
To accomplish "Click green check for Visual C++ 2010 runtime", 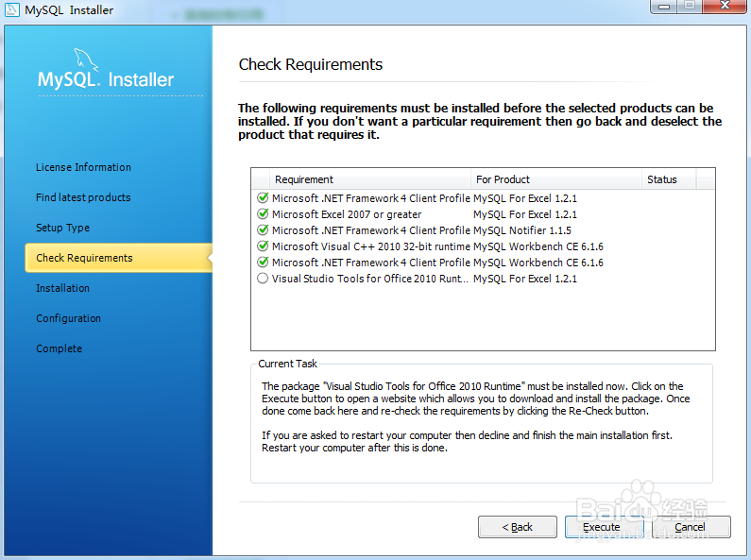I will (x=263, y=246).
